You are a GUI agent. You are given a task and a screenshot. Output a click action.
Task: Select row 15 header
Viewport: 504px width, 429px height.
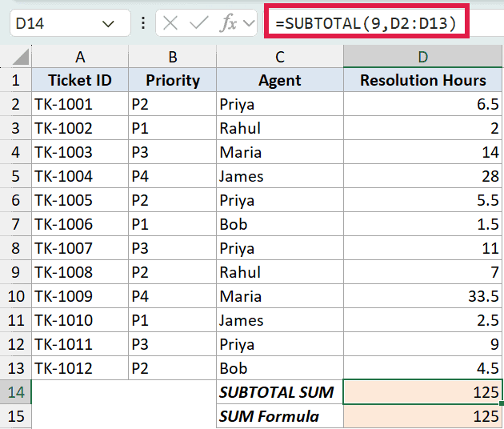point(15,416)
